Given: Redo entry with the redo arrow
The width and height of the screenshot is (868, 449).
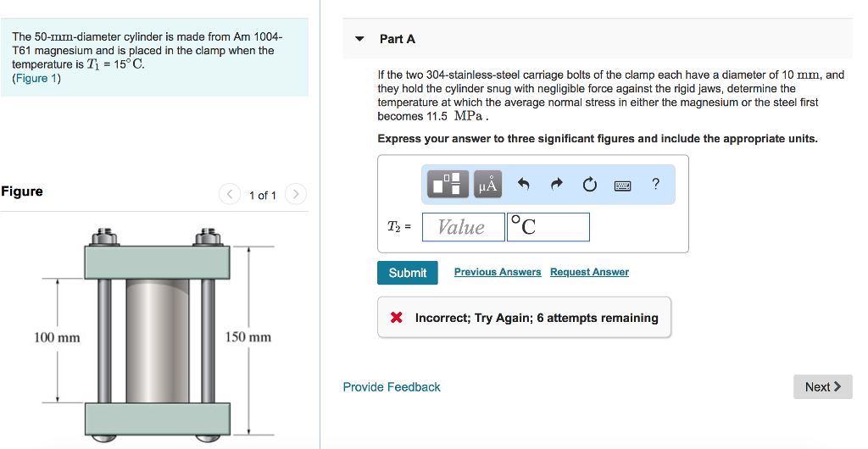Looking at the screenshot, I should (x=556, y=184).
